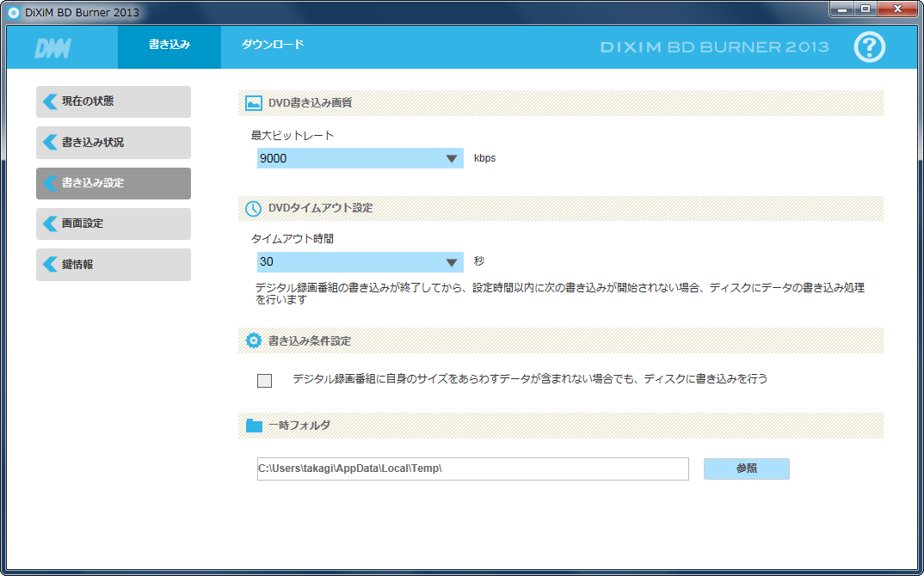Viewport: 924px width, 576px height.
Task: Click the temp folder path field
Action: (472, 469)
